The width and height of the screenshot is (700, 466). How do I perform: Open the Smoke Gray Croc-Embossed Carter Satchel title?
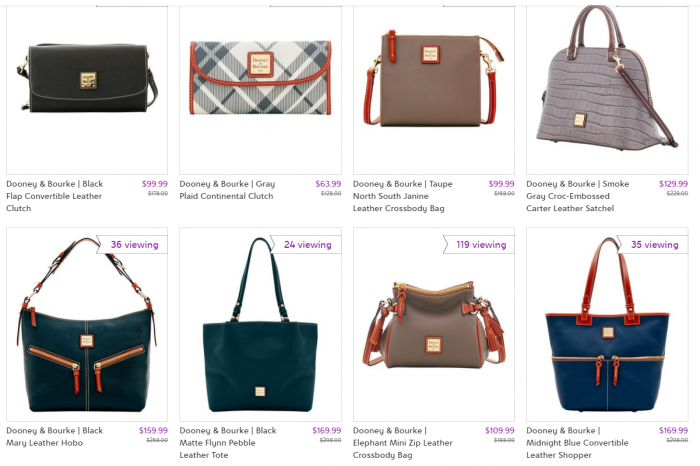coord(578,196)
